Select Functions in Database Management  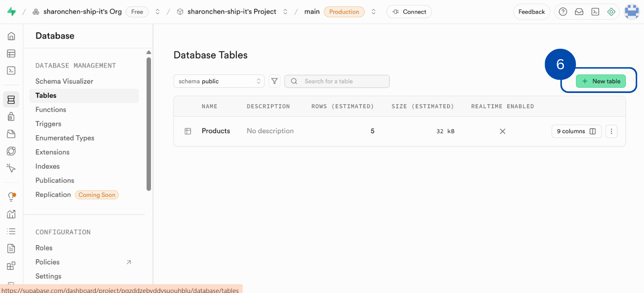click(x=51, y=109)
